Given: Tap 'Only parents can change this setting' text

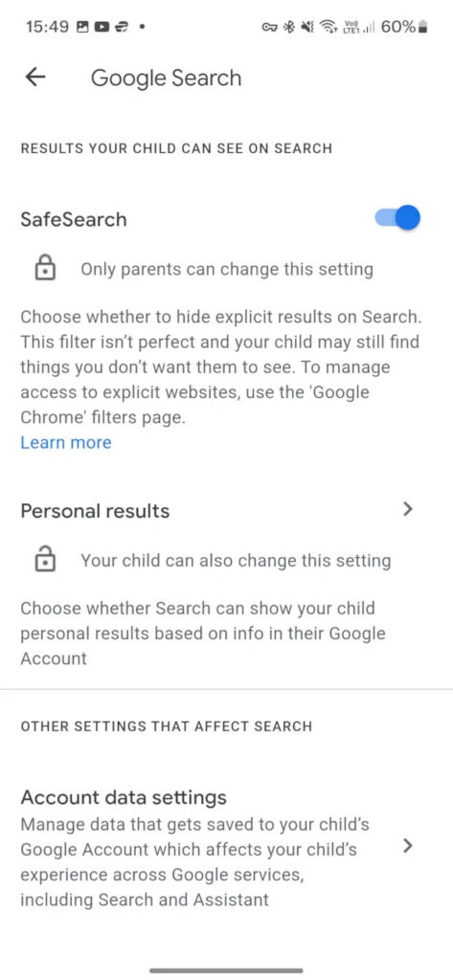Looking at the screenshot, I should [x=226, y=269].
